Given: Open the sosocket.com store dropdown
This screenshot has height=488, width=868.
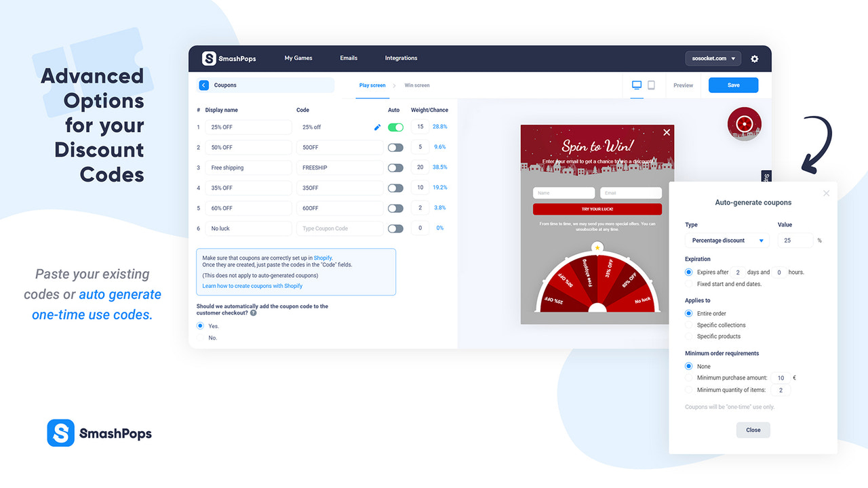Looking at the screenshot, I should coord(713,58).
